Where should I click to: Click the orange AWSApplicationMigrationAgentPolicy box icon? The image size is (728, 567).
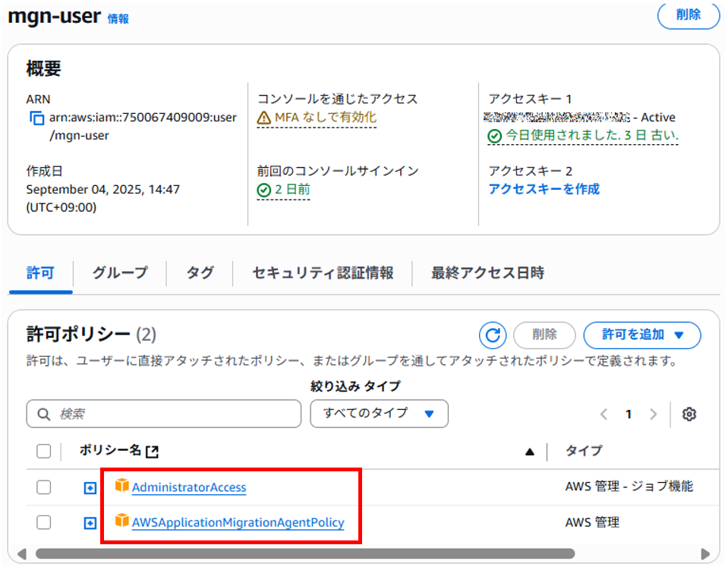pyautogui.click(x=121, y=521)
